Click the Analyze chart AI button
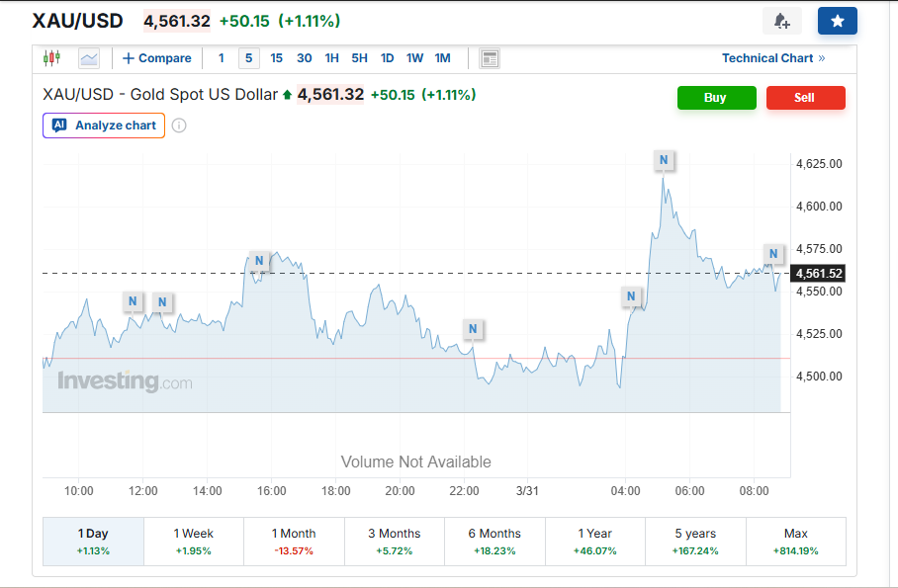Screen dimensions: 898x588 click(x=104, y=126)
